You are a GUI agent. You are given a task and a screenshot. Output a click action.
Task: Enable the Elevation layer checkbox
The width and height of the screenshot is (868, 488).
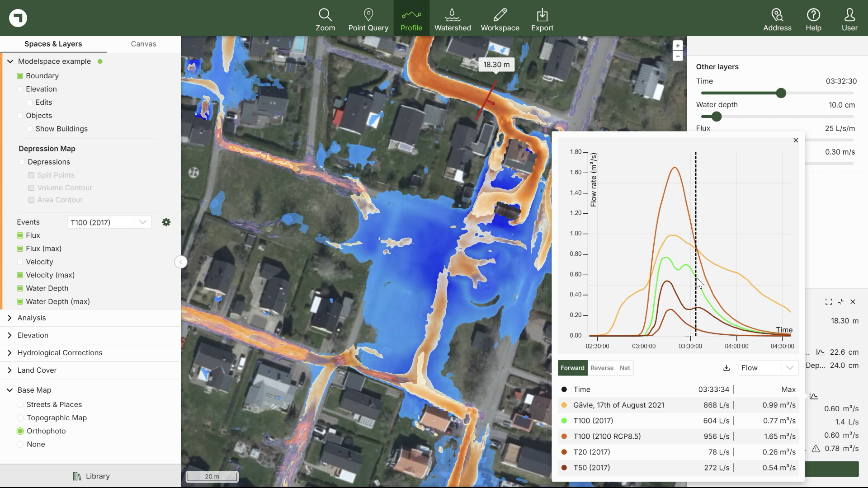[x=20, y=89]
